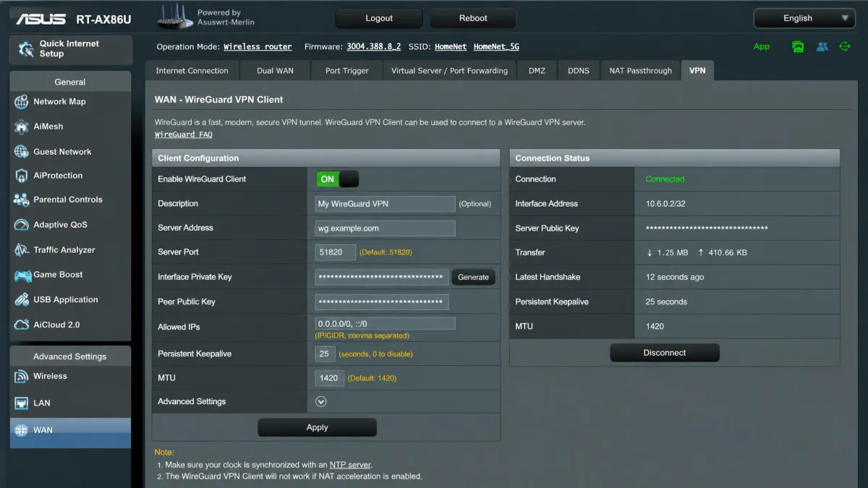Viewport: 868px width, 488px height.
Task: Click the General section header
Action: (x=70, y=82)
